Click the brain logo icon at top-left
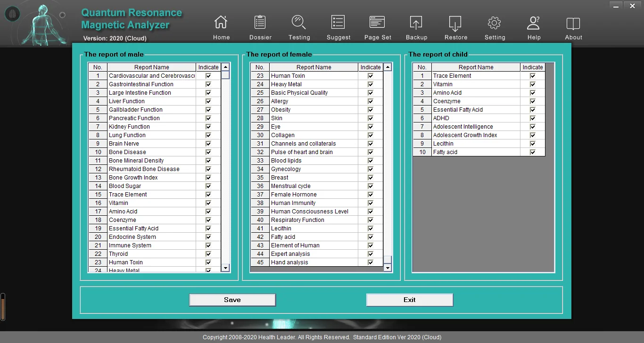This screenshot has height=343, width=644. click(x=12, y=14)
